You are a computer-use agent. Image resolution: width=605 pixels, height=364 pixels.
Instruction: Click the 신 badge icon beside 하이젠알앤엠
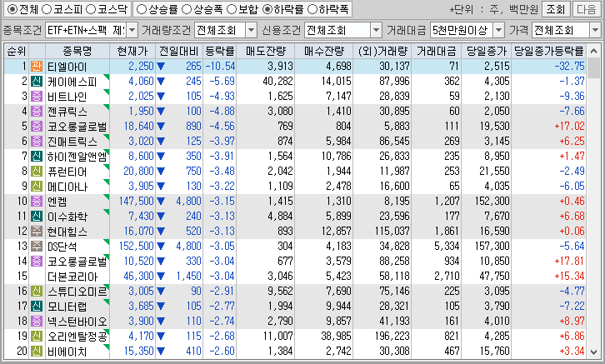pyautogui.click(x=37, y=156)
